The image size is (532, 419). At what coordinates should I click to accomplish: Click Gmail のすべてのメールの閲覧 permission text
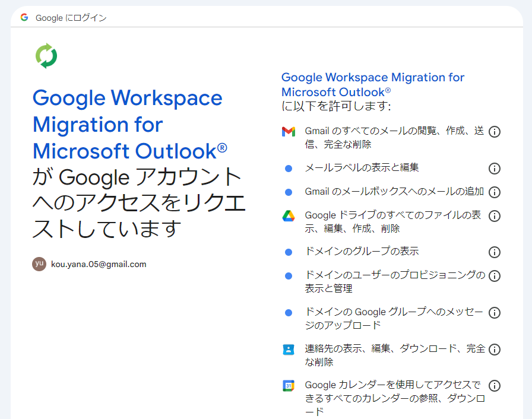(x=394, y=138)
